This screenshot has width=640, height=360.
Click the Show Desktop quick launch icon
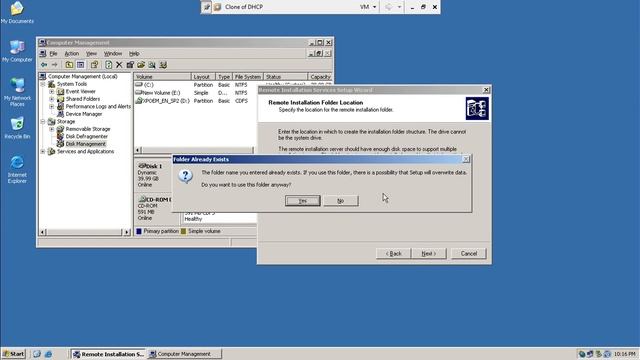[x=37, y=354]
